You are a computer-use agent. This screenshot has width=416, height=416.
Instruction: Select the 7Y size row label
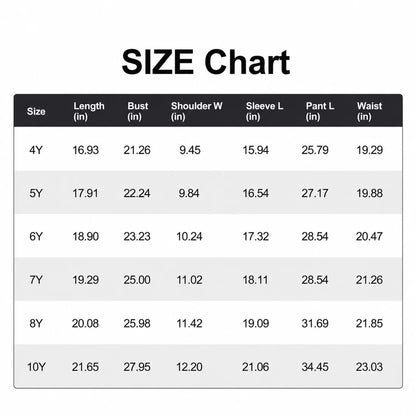click(x=36, y=280)
